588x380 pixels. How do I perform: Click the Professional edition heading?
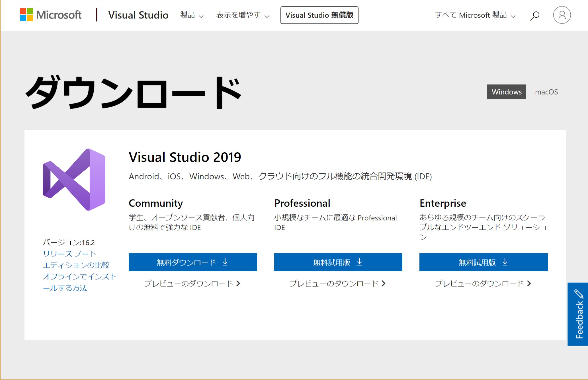pyautogui.click(x=302, y=203)
